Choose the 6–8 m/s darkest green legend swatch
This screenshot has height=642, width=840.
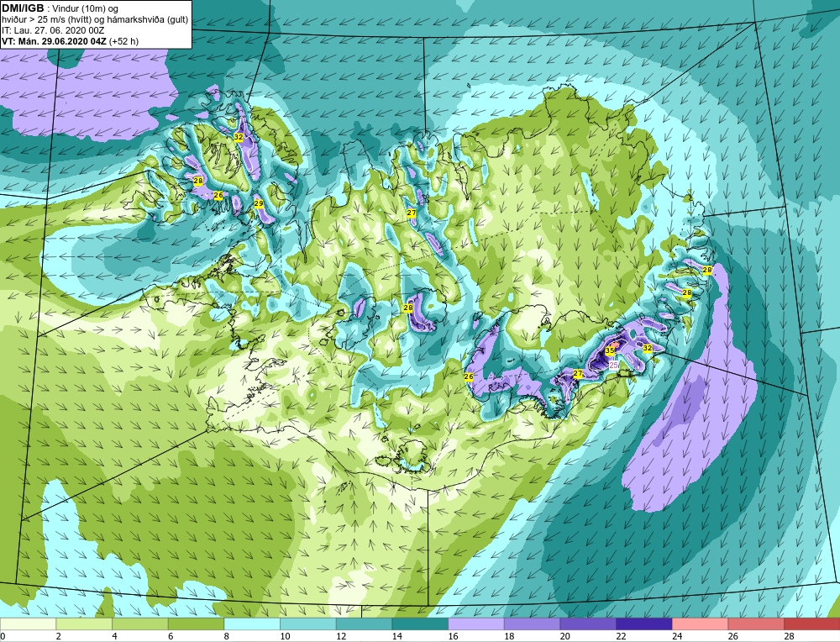point(196,624)
